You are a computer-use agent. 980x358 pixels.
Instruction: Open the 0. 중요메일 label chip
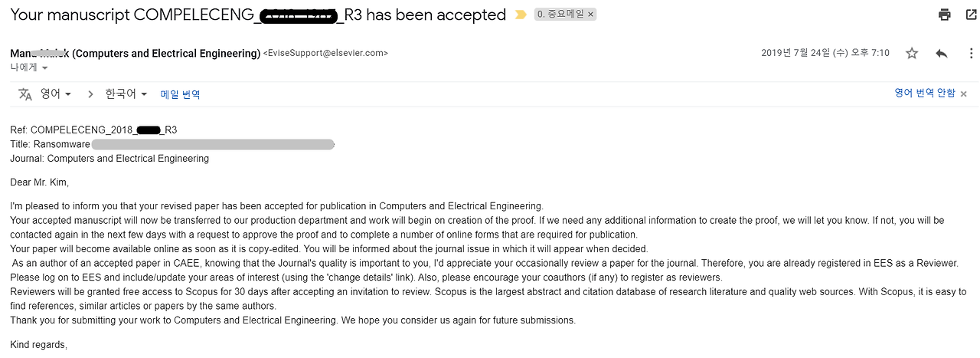pyautogui.click(x=560, y=15)
